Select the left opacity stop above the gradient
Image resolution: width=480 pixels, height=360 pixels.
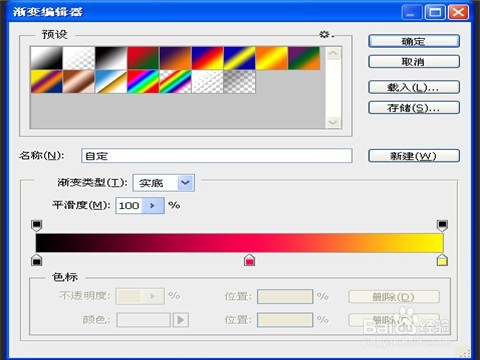pos(37,225)
